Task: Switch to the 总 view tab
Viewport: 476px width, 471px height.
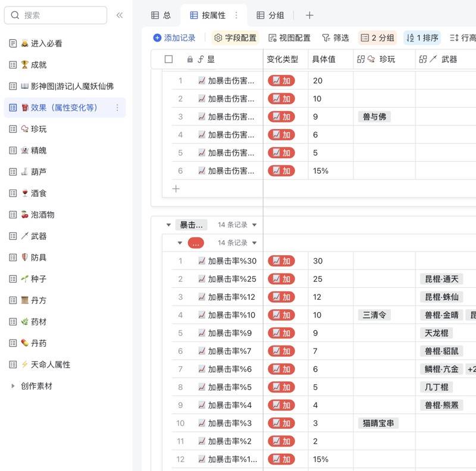Action: click(x=161, y=15)
